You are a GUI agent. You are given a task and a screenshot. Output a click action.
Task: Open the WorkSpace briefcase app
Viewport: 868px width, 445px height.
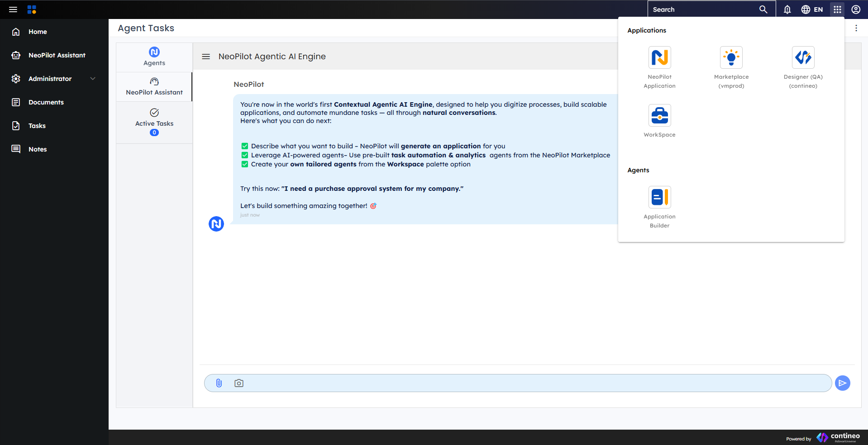(659, 116)
